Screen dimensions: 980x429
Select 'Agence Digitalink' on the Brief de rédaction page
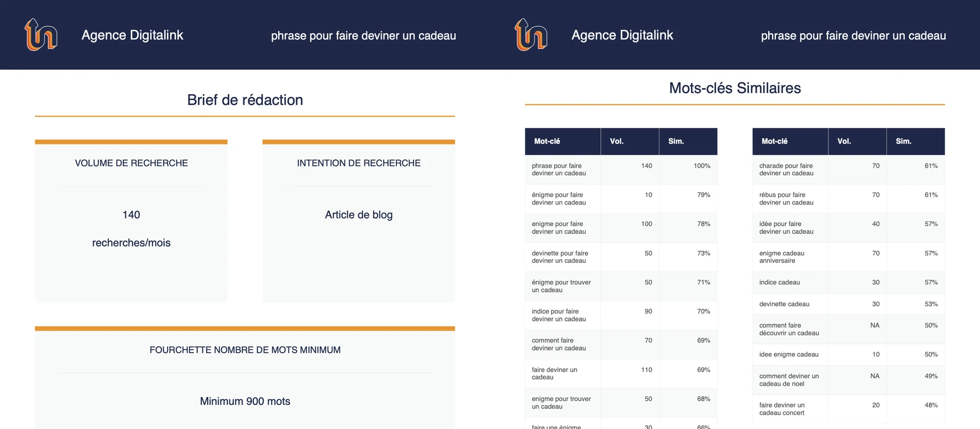pos(132,35)
